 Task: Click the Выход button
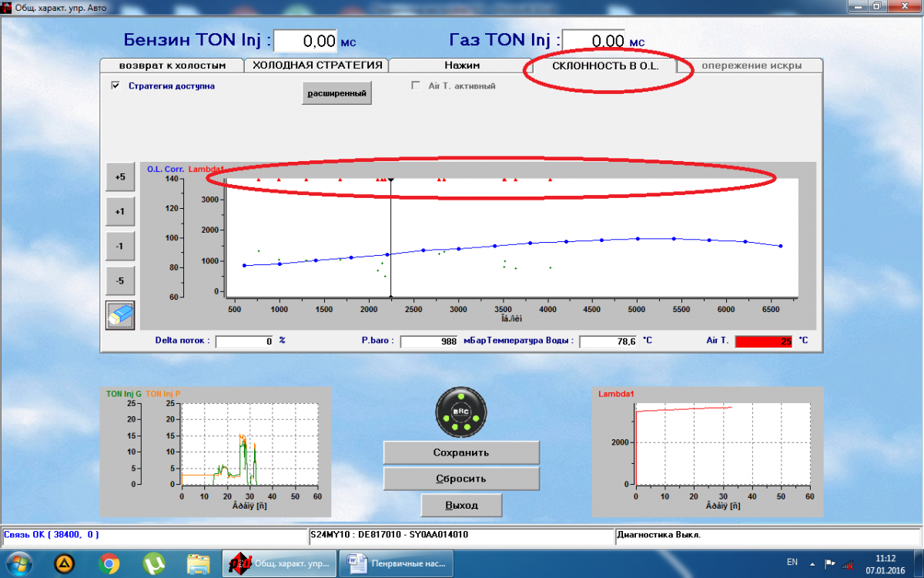(461, 506)
